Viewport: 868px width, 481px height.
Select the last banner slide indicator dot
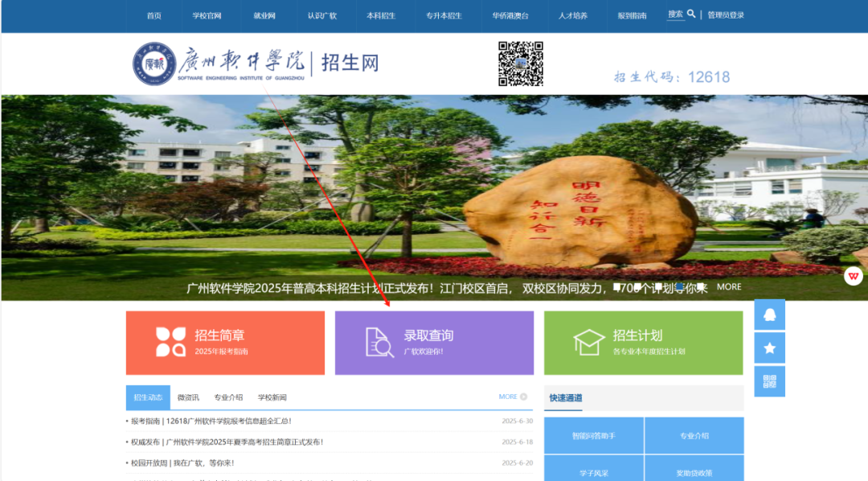700,286
